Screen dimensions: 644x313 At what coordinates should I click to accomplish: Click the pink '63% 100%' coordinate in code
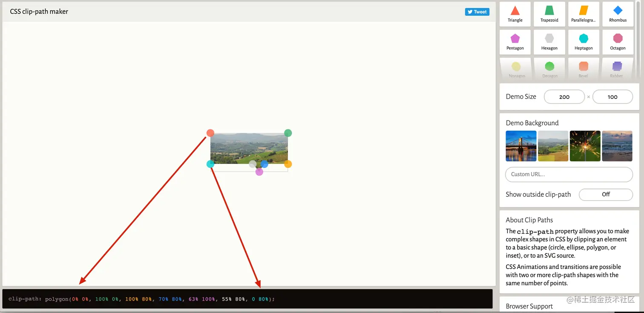[202, 299]
